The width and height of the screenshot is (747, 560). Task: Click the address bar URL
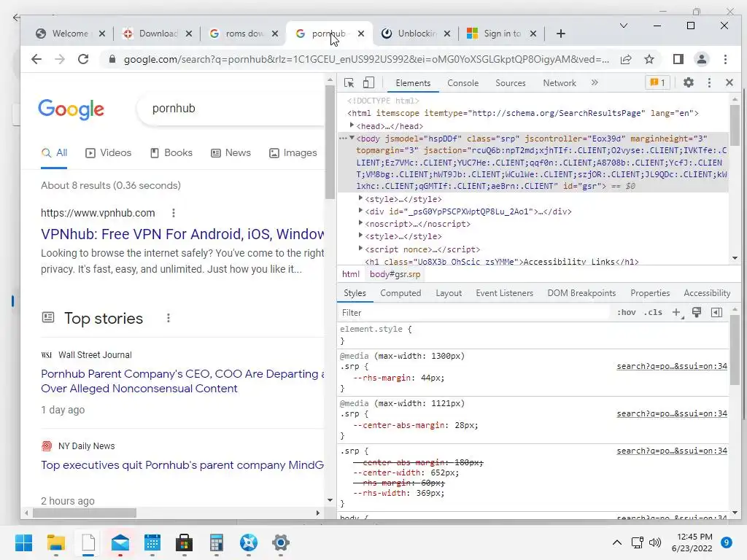[366, 59]
